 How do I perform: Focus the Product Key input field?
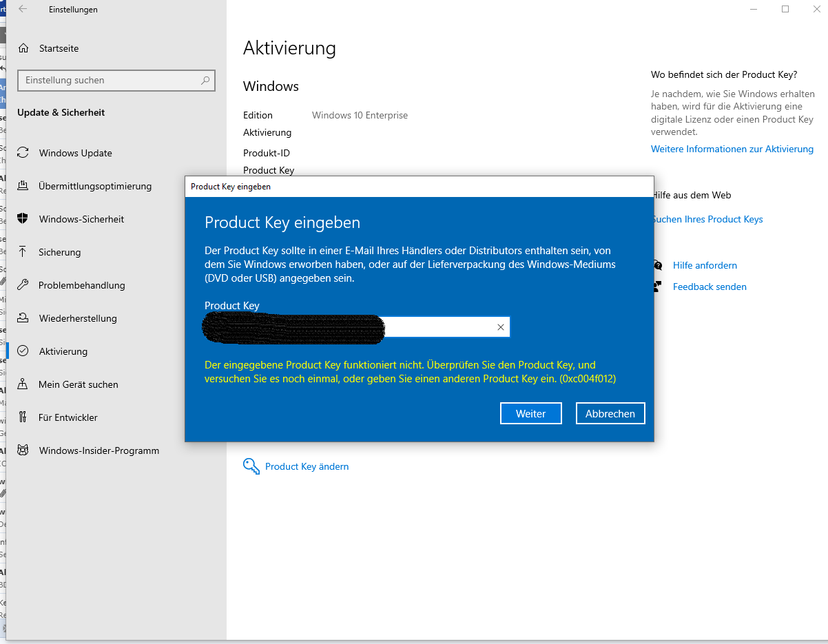point(357,327)
